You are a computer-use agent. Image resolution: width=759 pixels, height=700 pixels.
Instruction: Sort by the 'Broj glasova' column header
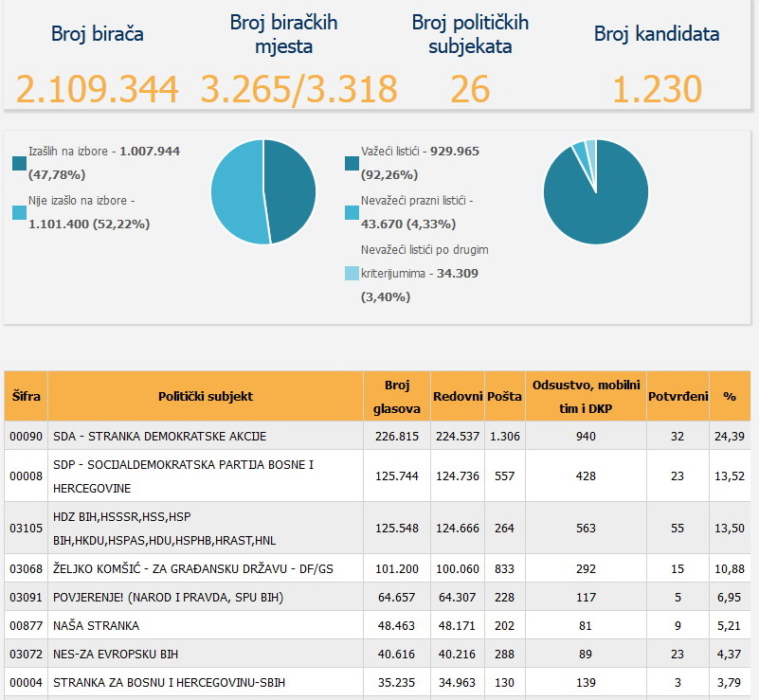tap(397, 396)
